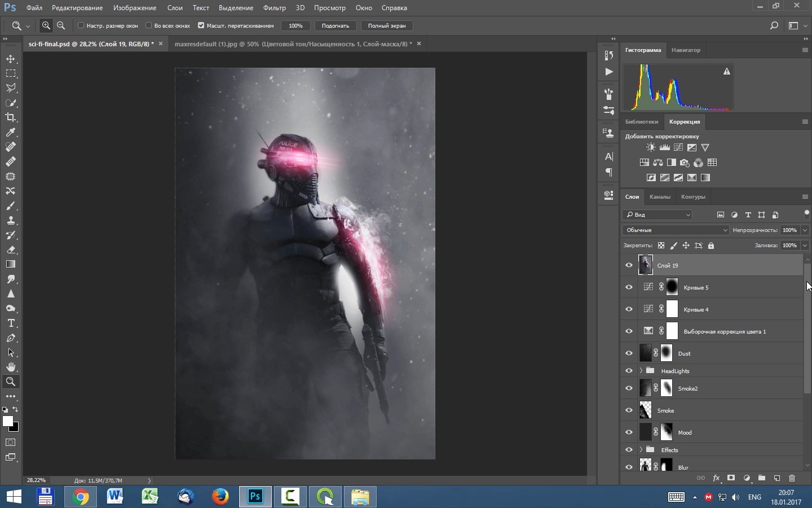Image resolution: width=812 pixels, height=508 pixels.
Task: Select the Polygonal Lasso tool
Action: click(11, 88)
